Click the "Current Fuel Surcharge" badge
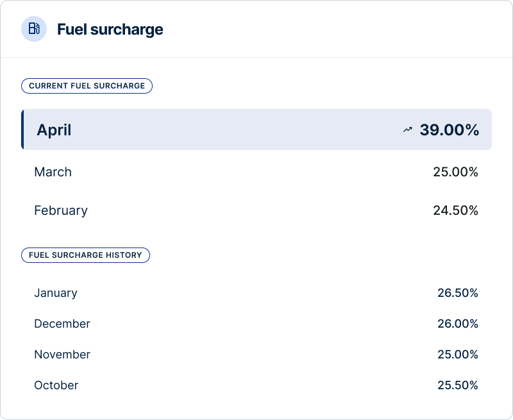 coord(87,86)
